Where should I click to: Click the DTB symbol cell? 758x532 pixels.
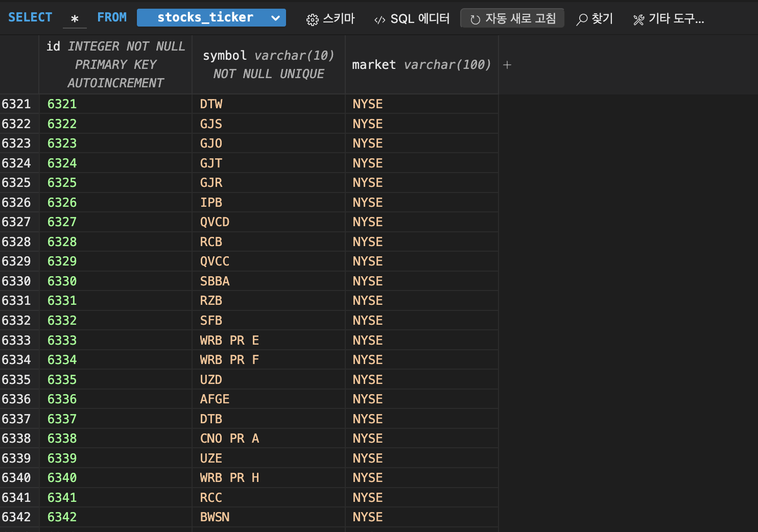pos(269,419)
